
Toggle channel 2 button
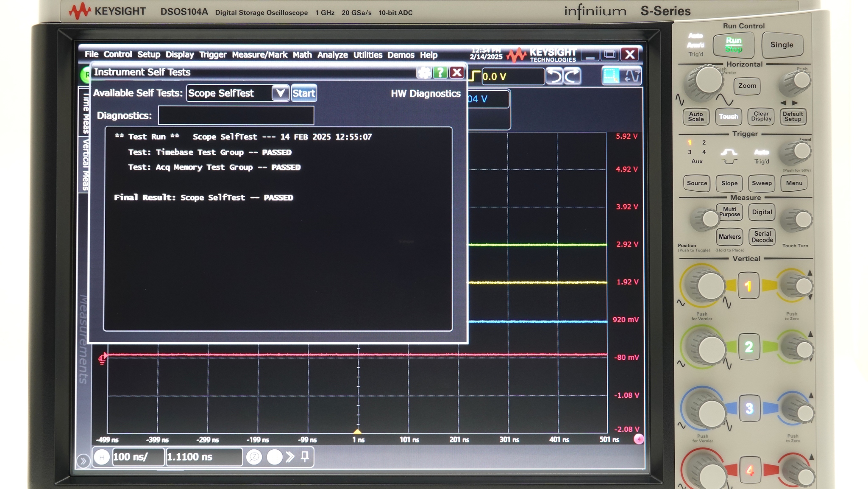click(748, 347)
